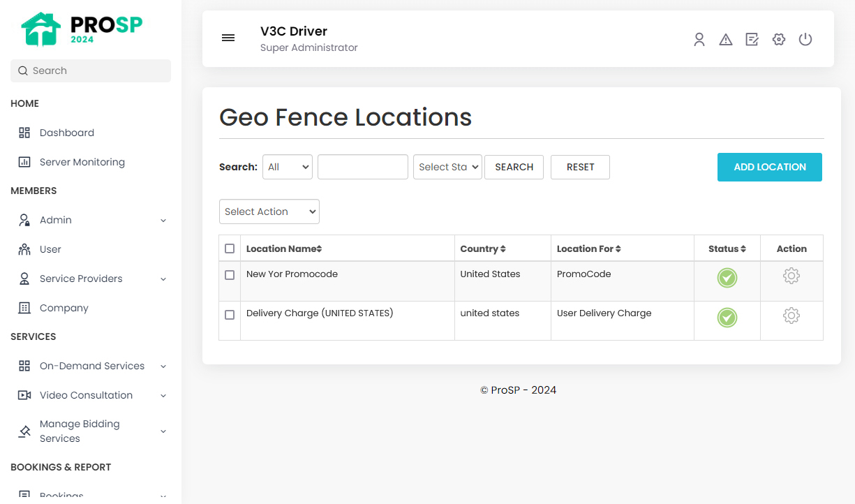Click the Dashboard grid icon in sidebar
The image size is (855, 504).
click(x=24, y=133)
